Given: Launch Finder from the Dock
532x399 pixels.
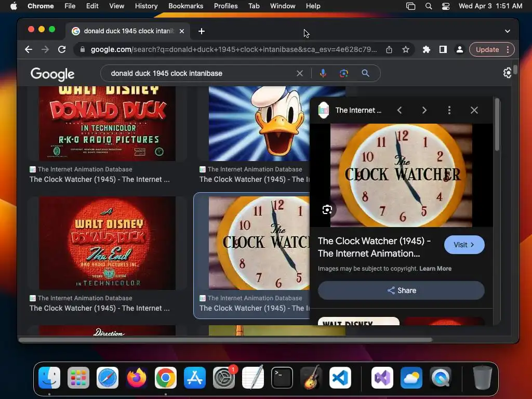Looking at the screenshot, I should tap(49, 378).
